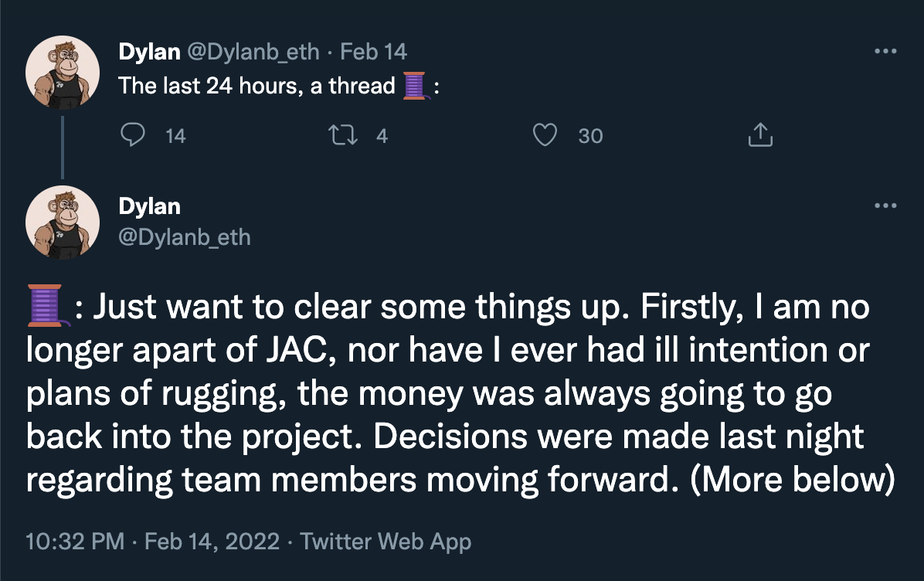The height and width of the screenshot is (581, 924).
Task: Click the @Dylanb_eth handle under second Dylan name
Action: pos(184,236)
